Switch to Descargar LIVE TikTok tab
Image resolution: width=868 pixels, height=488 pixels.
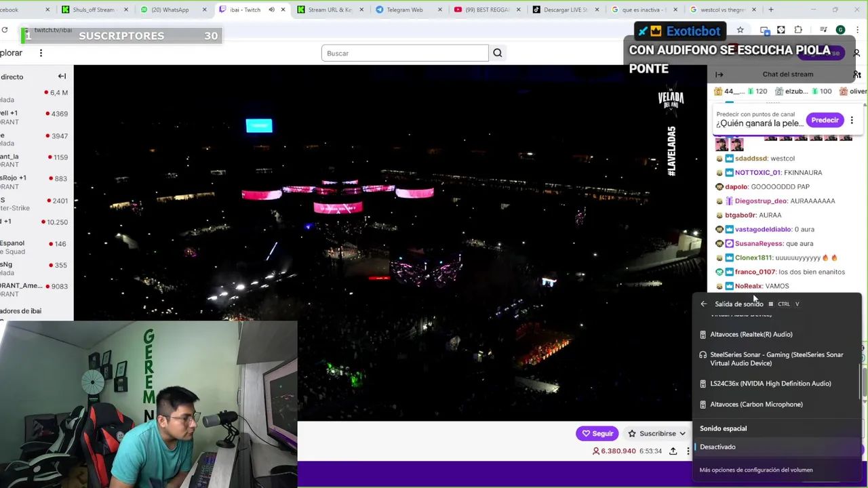[566, 9]
